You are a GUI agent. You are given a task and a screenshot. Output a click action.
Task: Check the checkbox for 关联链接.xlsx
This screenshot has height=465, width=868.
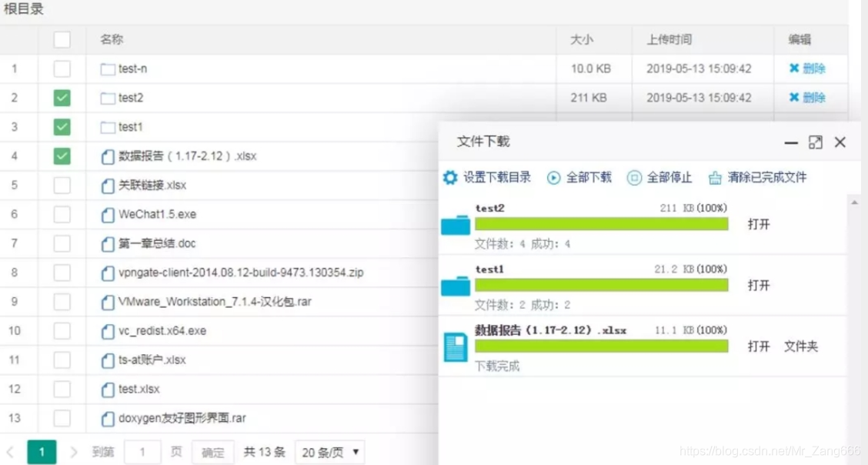pyautogui.click(x=62, y=186)
